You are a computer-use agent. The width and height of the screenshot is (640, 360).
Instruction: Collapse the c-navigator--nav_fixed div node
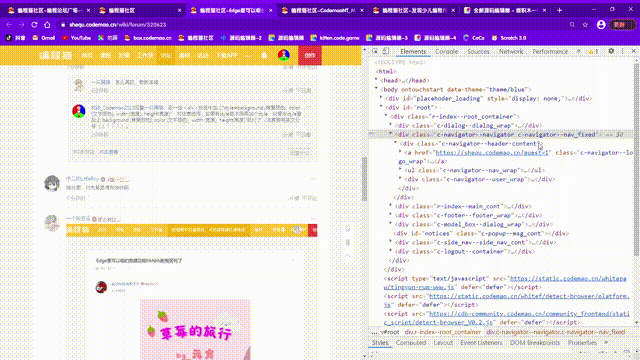pos(391,134)
